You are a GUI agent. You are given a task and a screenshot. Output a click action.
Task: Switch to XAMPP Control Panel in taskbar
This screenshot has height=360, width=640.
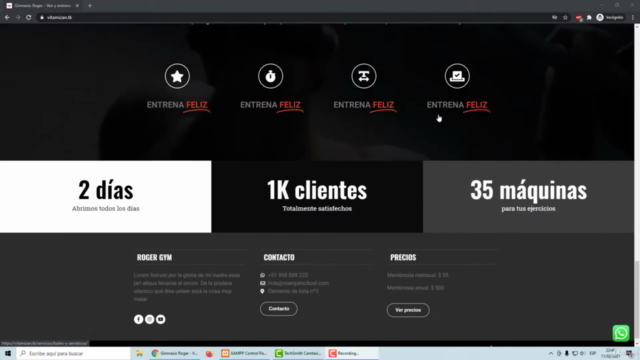[x=244, y=353]
